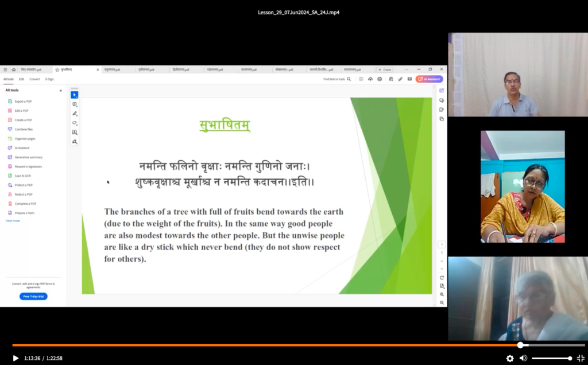The height and width of the screenshot is (365, 588).
Task: Exit fullscreen mode in video player
Action: point(580,358)
